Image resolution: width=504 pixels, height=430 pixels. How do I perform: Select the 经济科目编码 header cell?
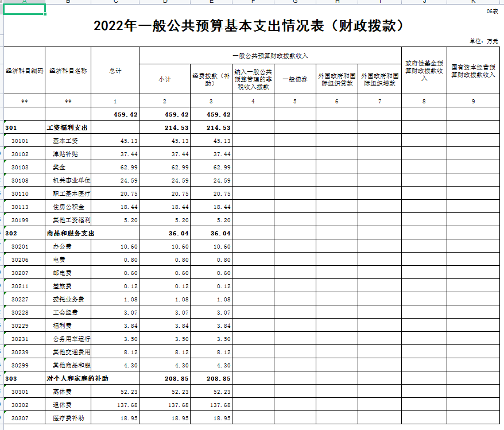pos(25,71)
